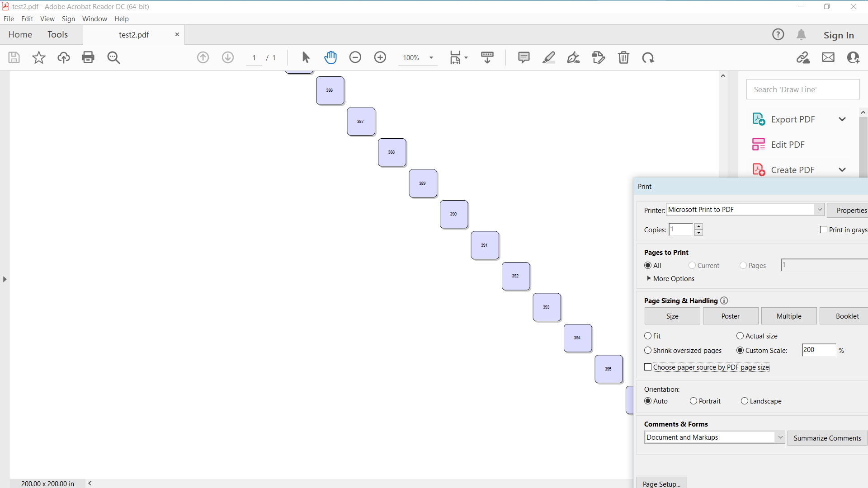
Task: Expand the Create PDF chevron
Action: 842,170
